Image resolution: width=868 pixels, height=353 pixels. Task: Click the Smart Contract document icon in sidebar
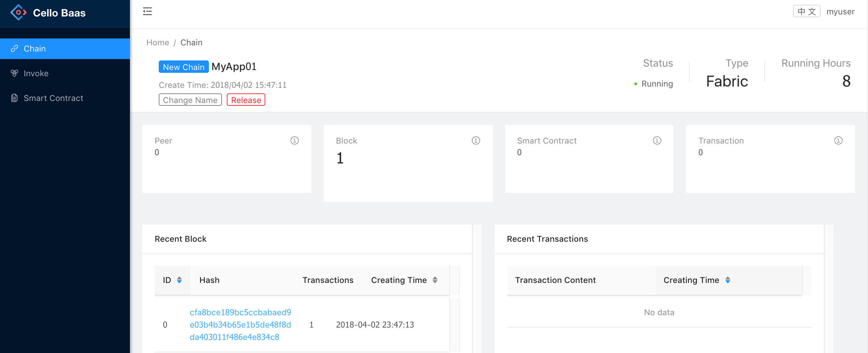click(14, 98)
